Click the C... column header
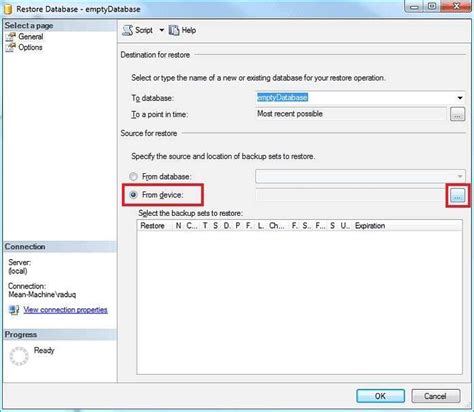The height and width of the screenshot is (412, 474). [192, 226]
